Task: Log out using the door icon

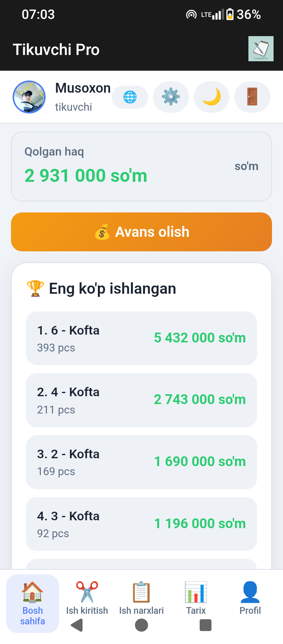Action: (252, 97)
